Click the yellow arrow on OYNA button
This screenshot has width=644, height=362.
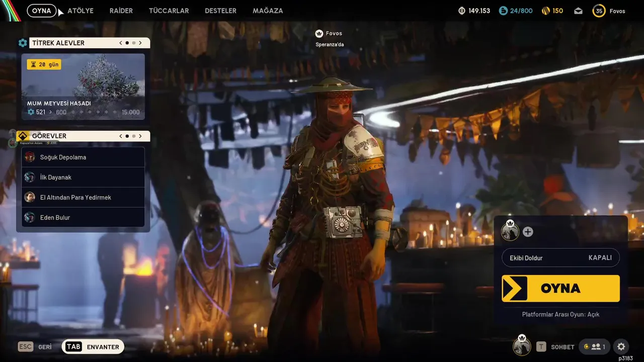pyautogui.click(x=515, y=289)
